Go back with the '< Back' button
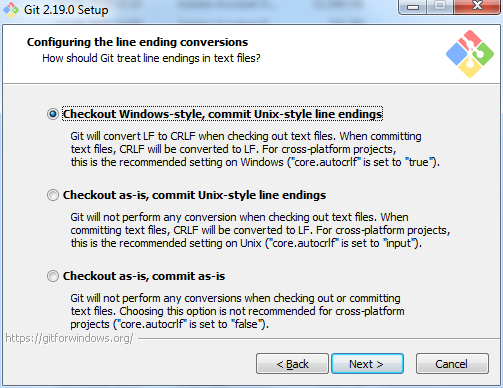503x388 pixels. [292, 364]
